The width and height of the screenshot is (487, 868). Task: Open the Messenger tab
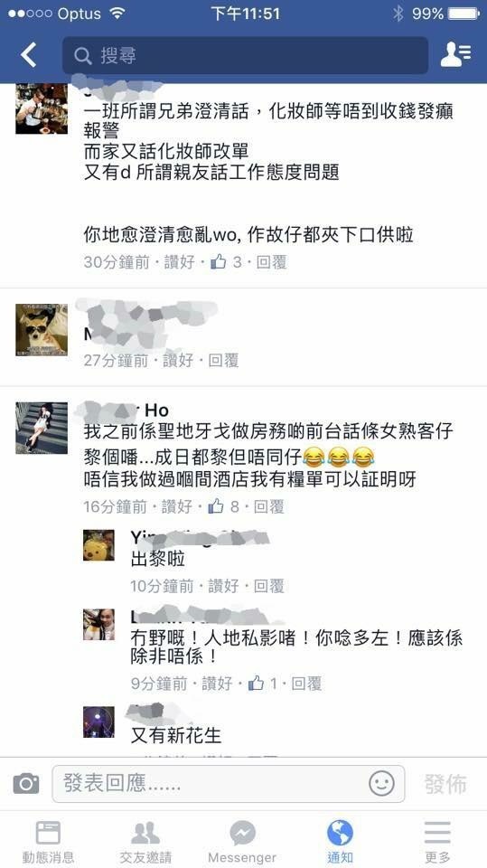(242, 842)
